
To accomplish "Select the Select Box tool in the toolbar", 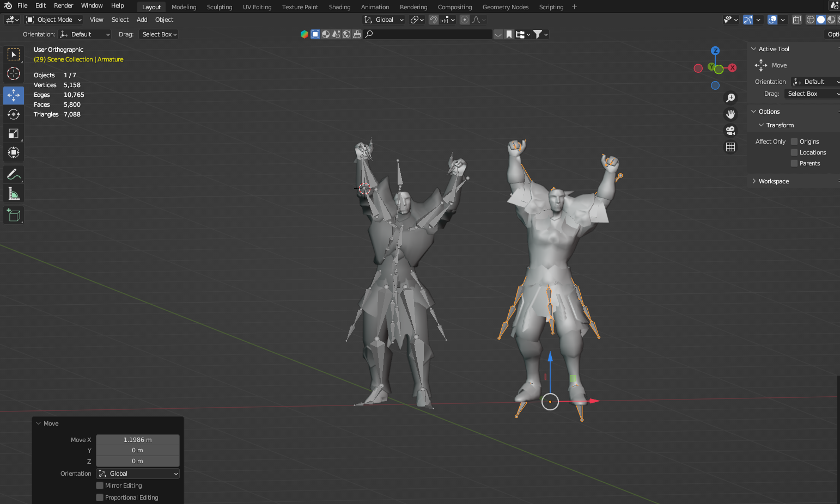I will coord(14,54).
